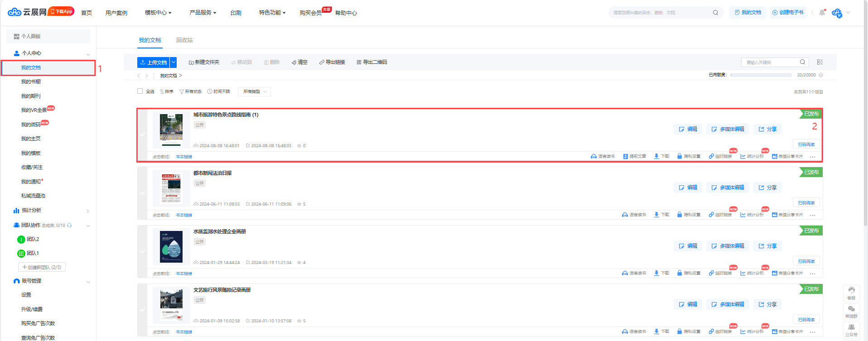Switch document list view layout icon
This screenshot has height=341, width=868.
pos(820,62)
